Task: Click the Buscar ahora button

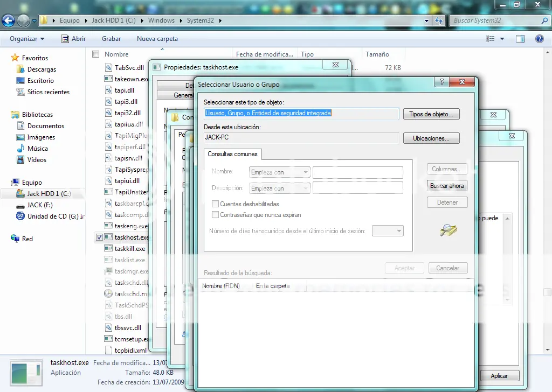Action: [x=447, y=186]
